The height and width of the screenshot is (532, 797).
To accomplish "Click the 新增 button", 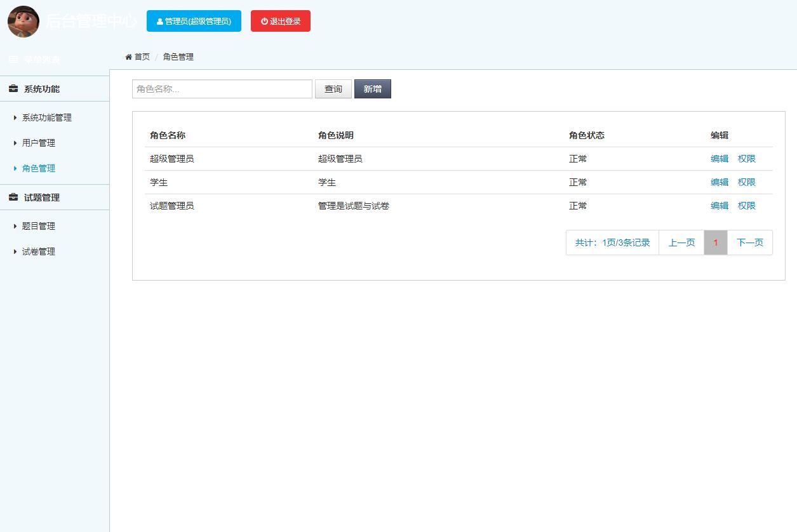I will point(372,88).
